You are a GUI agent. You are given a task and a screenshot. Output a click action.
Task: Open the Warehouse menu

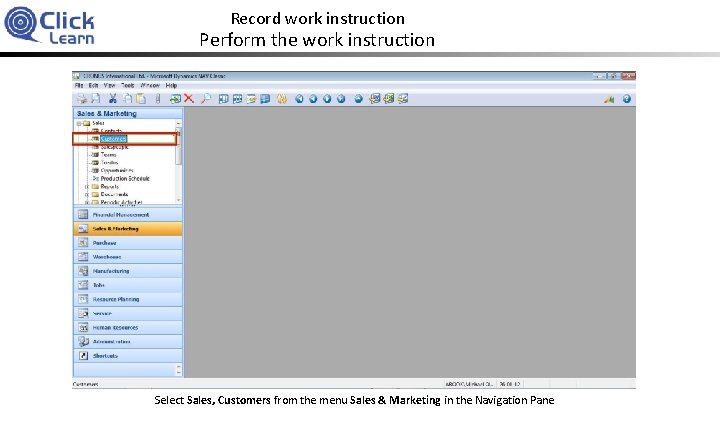128,257
